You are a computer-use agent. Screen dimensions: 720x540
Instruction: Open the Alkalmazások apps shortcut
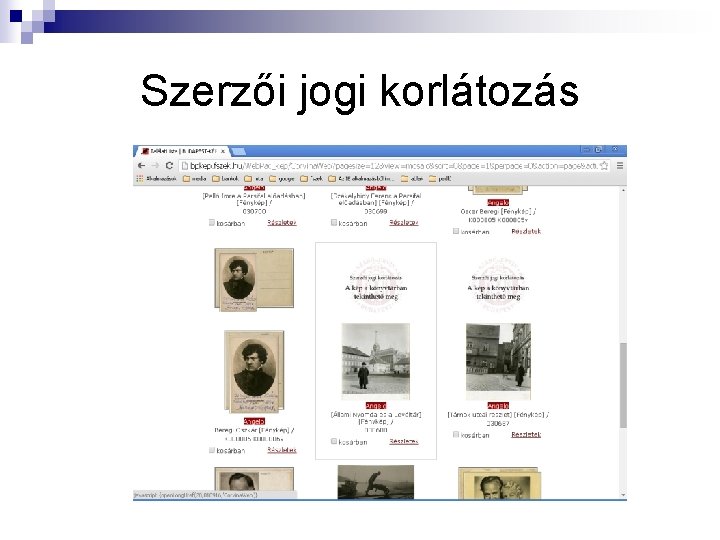coord(156,179)
